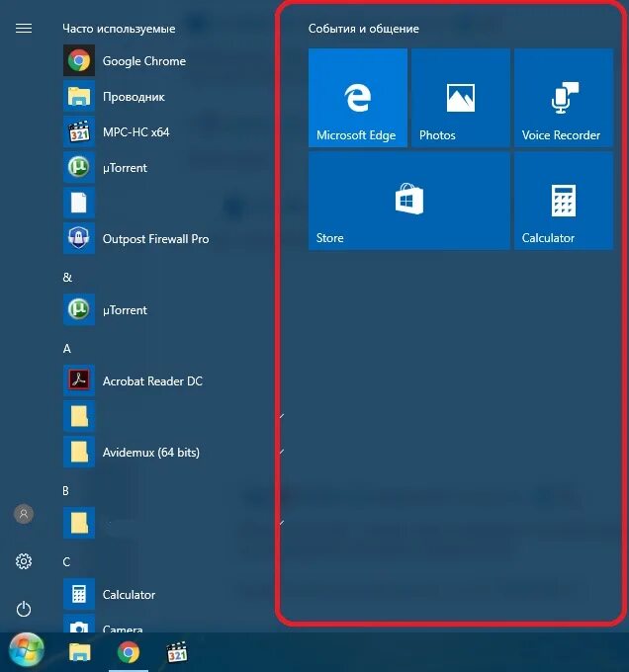Click the События и общение group title

pos(364,29)
